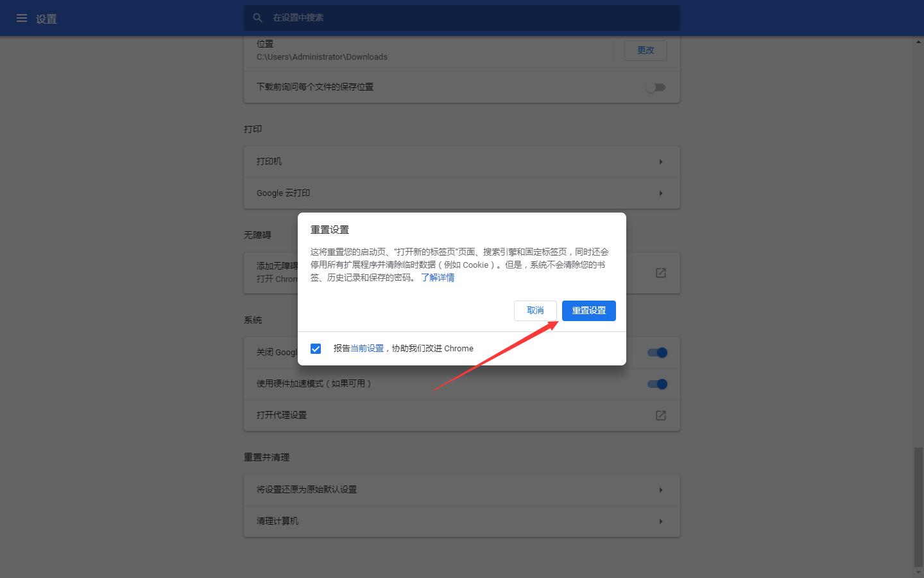Open external link icon for 打开代理设置
924x578 pixels.
661,416
